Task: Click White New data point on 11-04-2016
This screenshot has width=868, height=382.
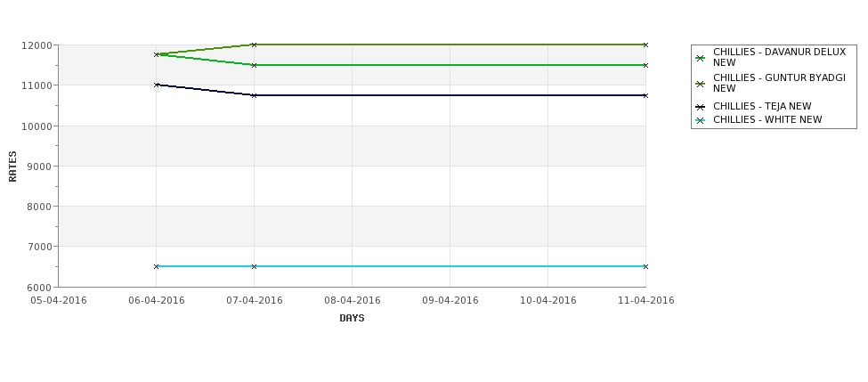Action: click(645, 266)
